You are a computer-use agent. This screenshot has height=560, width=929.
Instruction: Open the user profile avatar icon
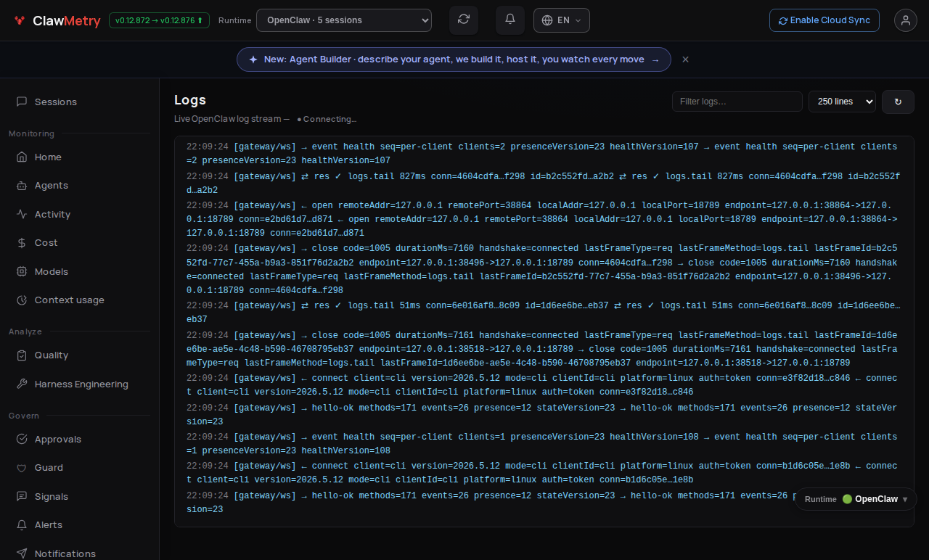906,20
